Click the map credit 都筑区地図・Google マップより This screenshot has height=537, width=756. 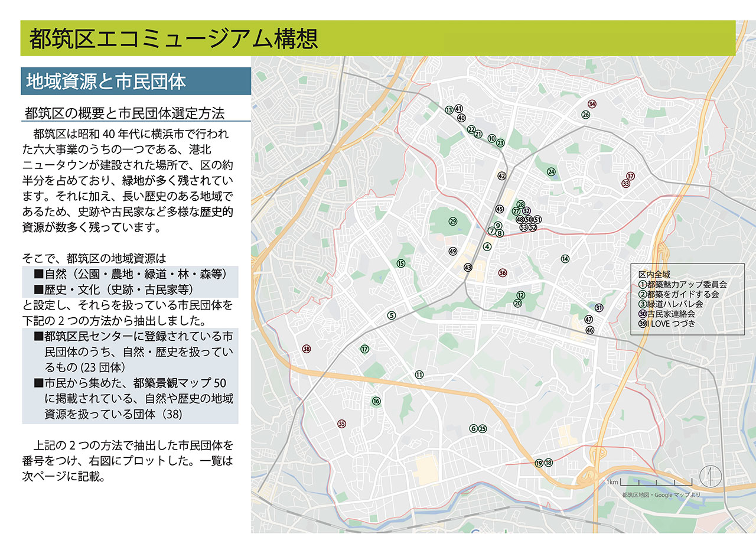(x=661, y=494)
